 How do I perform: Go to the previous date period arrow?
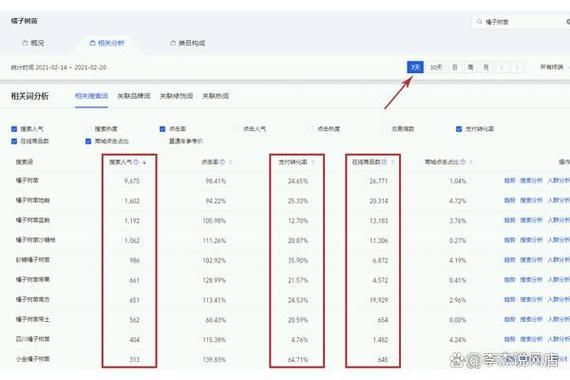[x=502, y=67]
